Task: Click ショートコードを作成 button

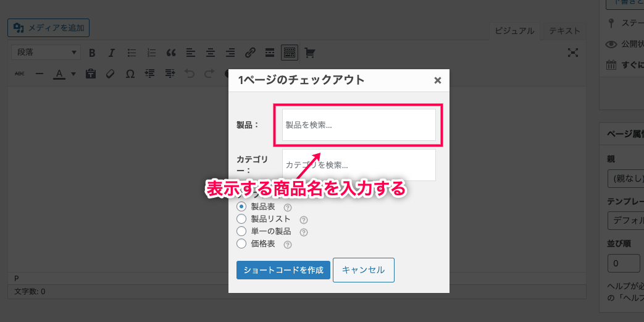Action: click(x=283, y=270)
